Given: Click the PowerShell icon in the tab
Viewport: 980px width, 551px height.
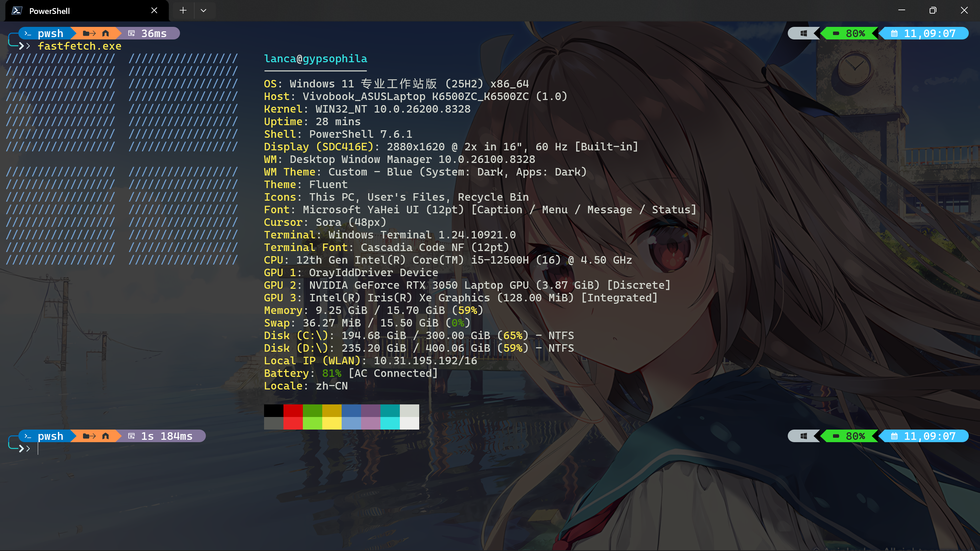Looking at the screenshot, I should click(17, 11).
